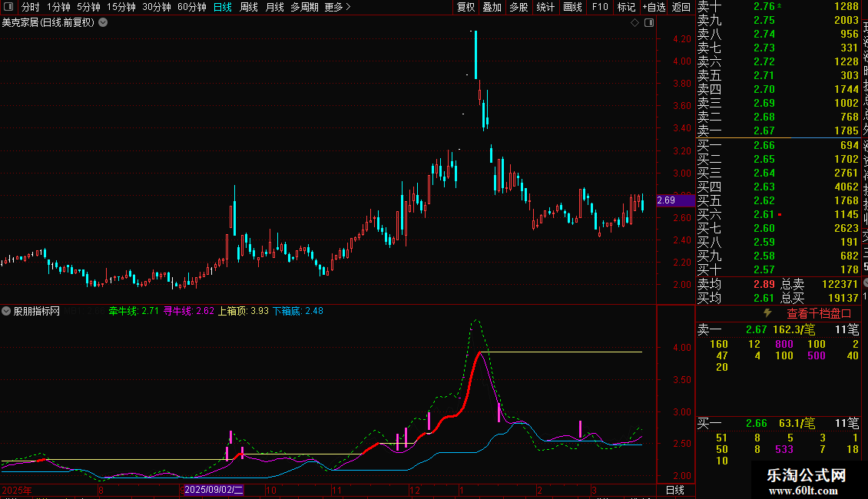The width and height of the screenshot is (868, 499).
Task: Toggle 叠加 overlay comparison
Action: coord(492,7)
